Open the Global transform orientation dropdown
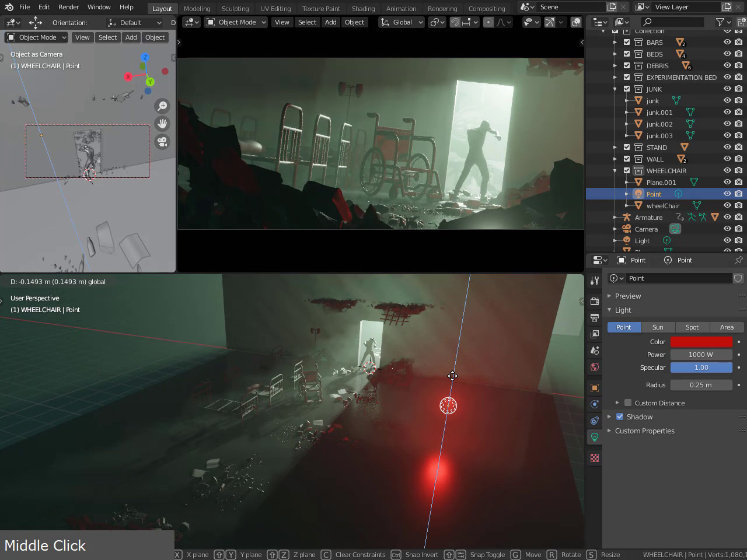This screenshot has height=560, width=747. (x=401, y=22)
